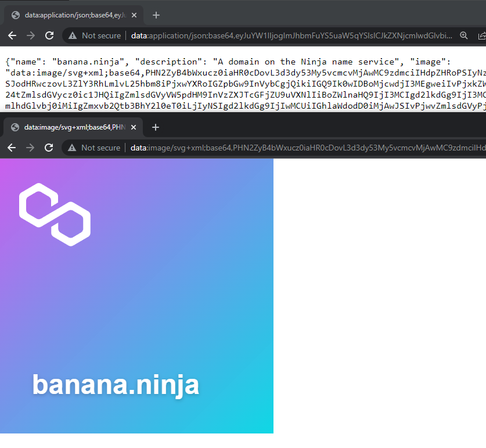Click the "image": key in the JSON

[x=430, y=62]
